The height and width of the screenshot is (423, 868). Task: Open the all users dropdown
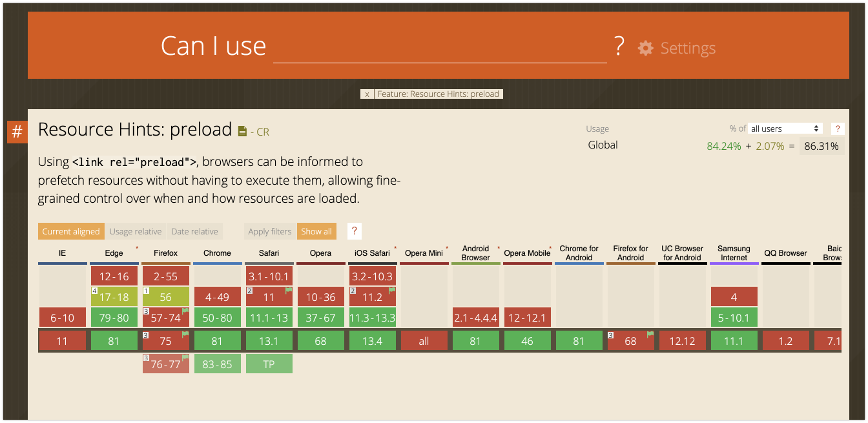tap(785, 129)
